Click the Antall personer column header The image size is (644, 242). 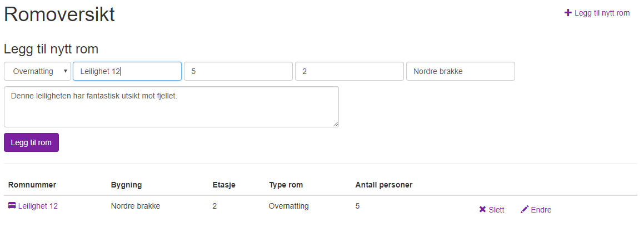[x=383, y=185]
